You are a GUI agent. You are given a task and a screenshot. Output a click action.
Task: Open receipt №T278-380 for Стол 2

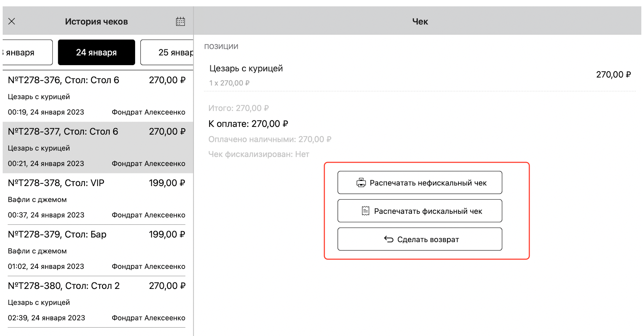pos(96,302)
